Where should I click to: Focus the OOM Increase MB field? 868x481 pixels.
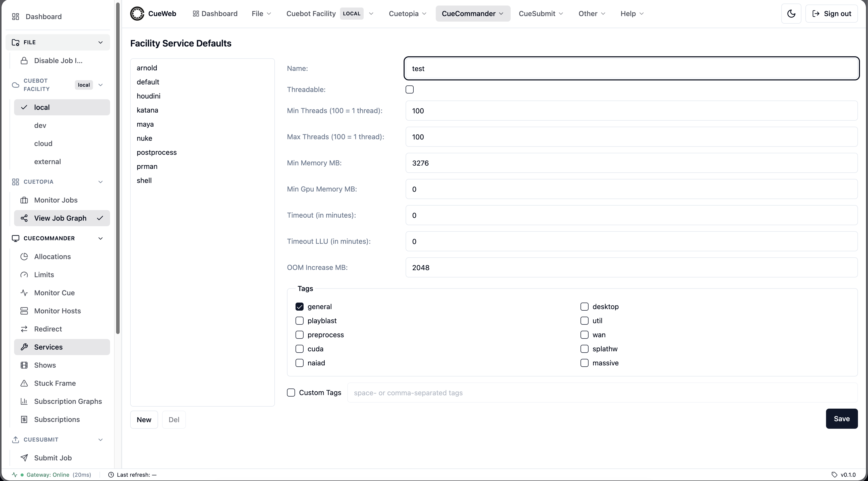pos(631,267)
